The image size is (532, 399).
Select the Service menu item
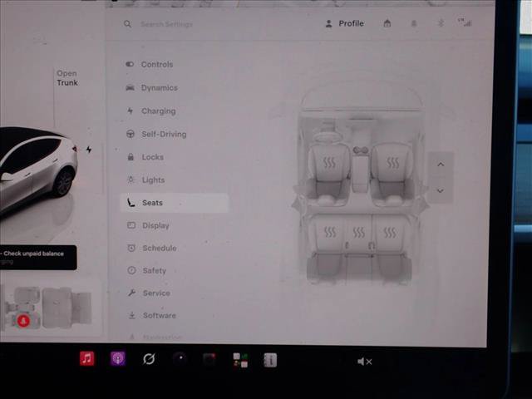click(x=149, y=293)
